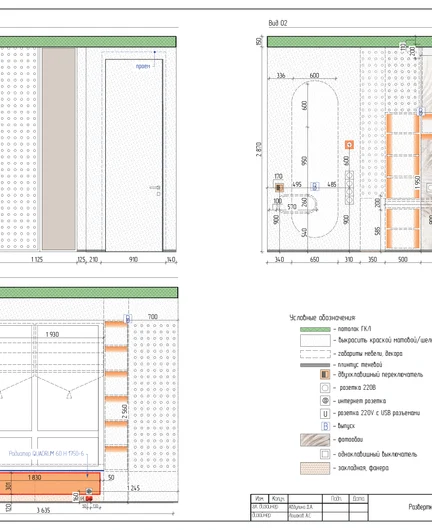Click the 'Условные обозначения' legend heading
432x530 pixels.
(322, 318)
